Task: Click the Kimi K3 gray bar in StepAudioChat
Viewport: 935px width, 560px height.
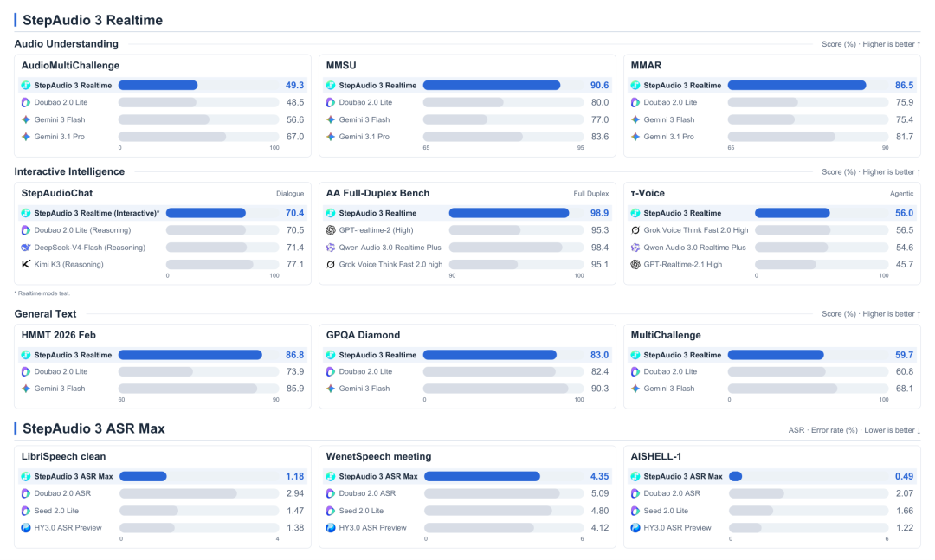Action: 210,264
